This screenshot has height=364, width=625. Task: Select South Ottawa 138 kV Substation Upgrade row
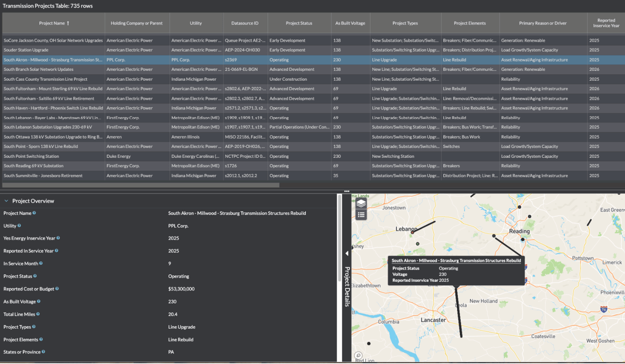(x=312, y=137)
